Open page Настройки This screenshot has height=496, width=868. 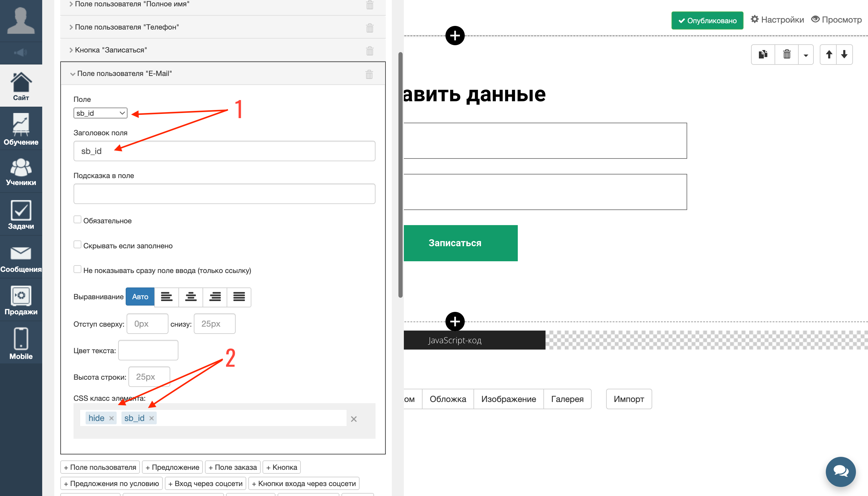tap(777, 19)
